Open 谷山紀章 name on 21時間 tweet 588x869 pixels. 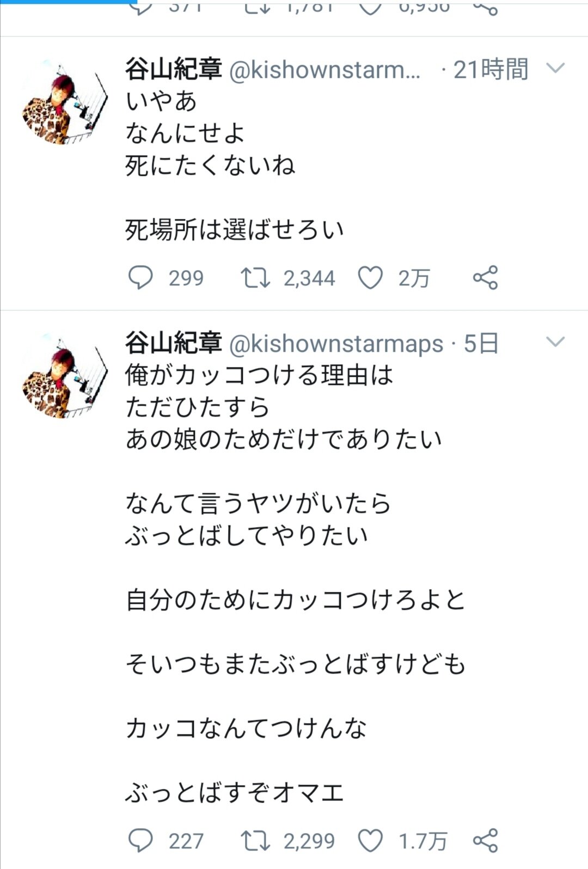tap(174, 69)
